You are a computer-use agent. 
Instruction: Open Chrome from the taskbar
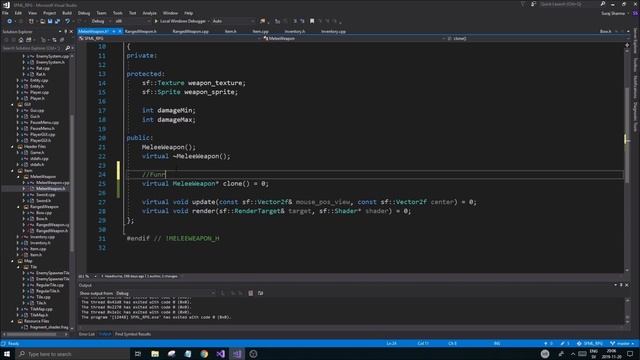[204, 354]
